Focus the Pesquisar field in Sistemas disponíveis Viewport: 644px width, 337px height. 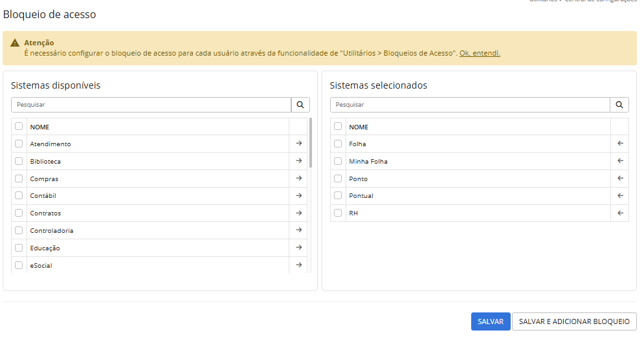151,104
